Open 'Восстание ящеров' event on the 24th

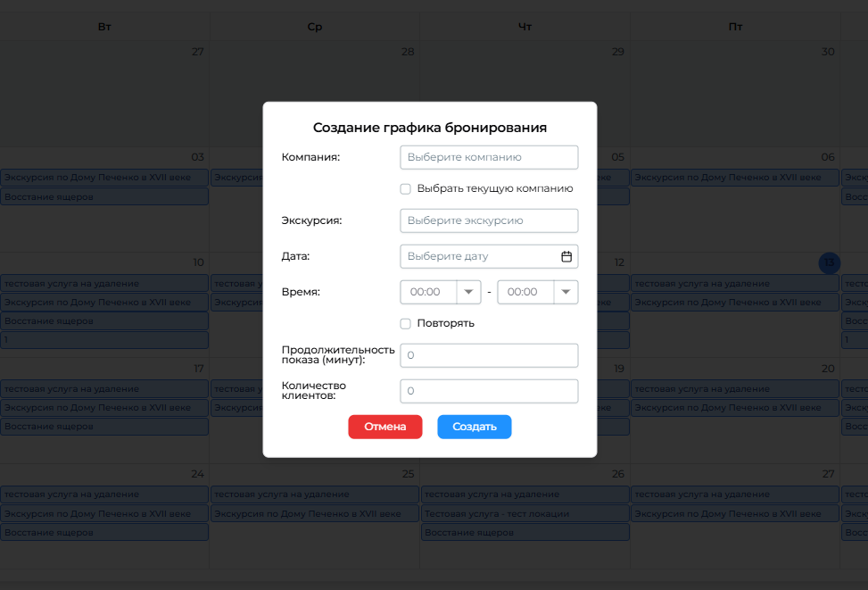[x=103, y=532]
